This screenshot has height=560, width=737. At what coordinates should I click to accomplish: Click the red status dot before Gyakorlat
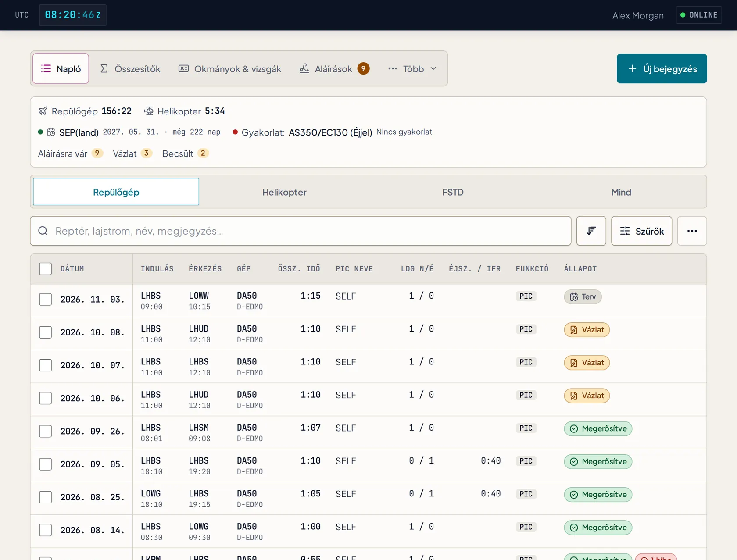[235, 132]
